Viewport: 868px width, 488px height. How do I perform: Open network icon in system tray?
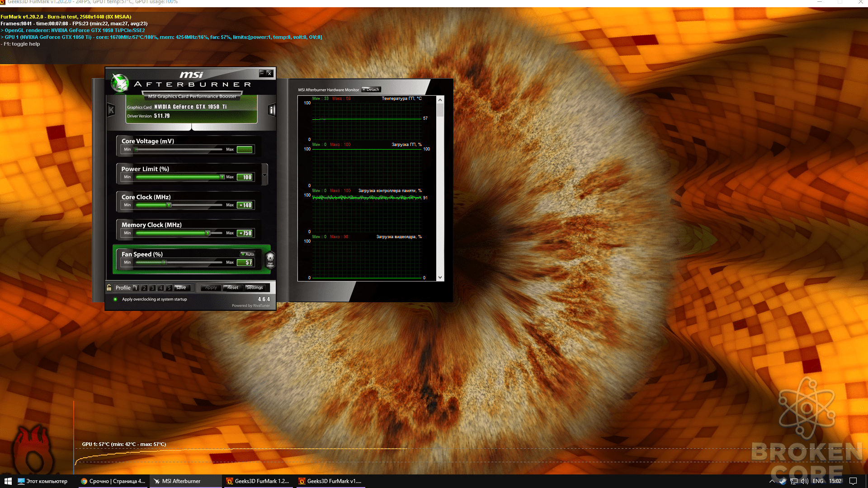coord(794,481)
